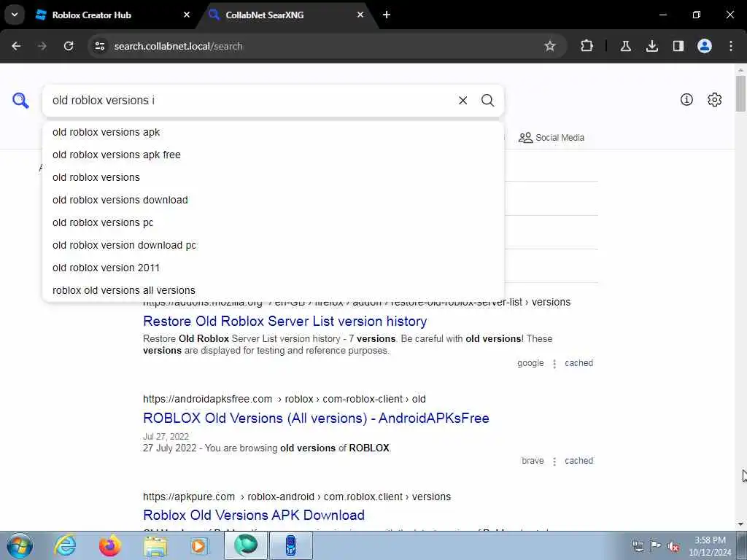Open the Chrome three-dot menu
Screen dimensions: 747x560
point(731,46)
